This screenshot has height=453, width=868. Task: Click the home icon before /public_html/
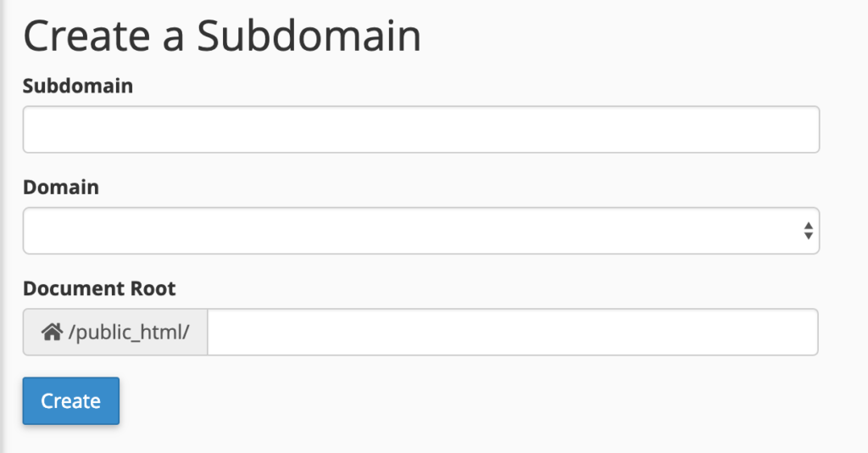52,333
